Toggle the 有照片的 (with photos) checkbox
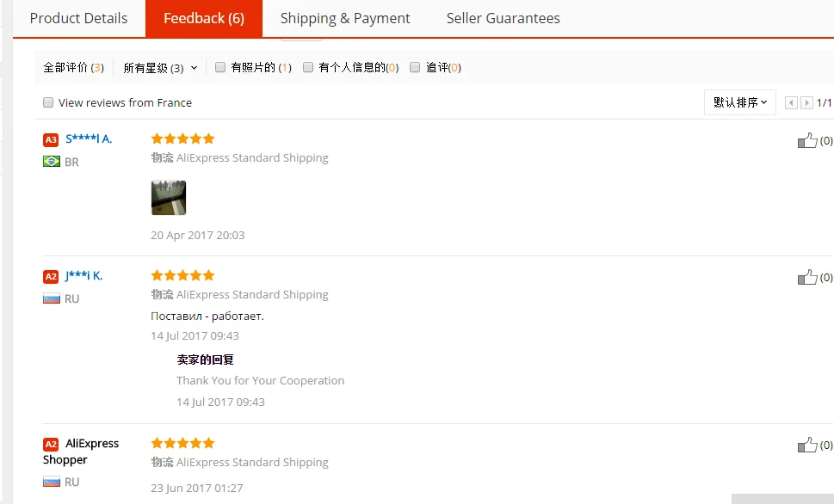 [220, 67]
